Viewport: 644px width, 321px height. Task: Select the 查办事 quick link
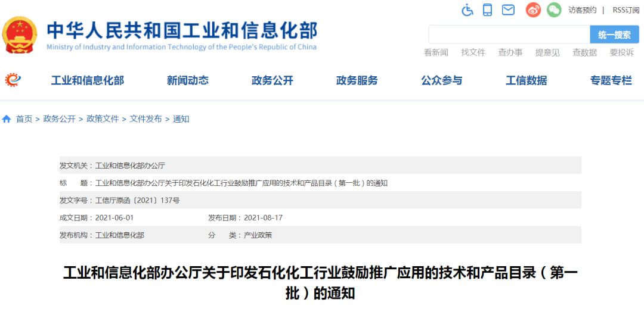[x=510, y=52]
